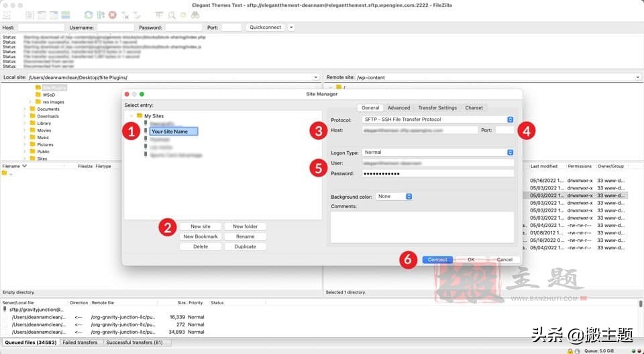Click the New site button
Viewport: 644px width, 354px height.
tap(200, 226)
